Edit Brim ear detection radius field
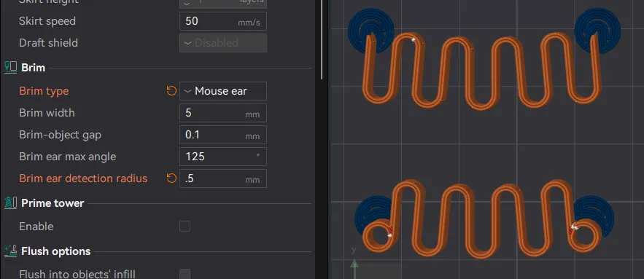644x279 pixels. click(223, 178)
